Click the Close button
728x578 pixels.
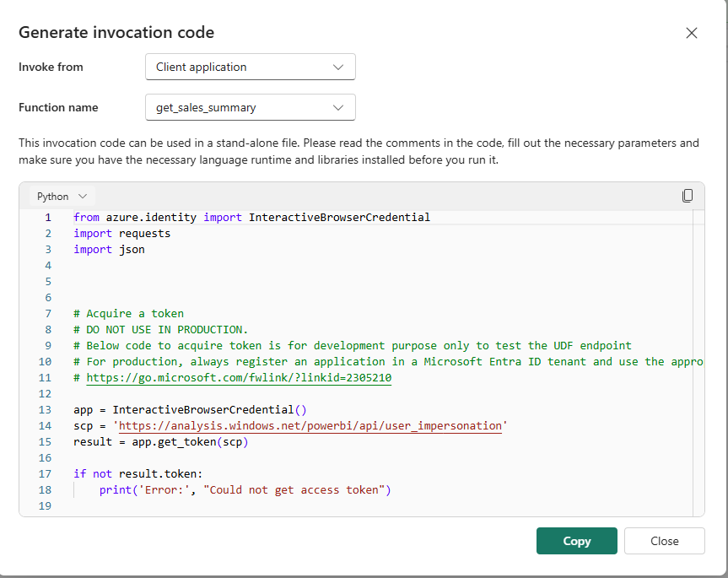click(x=665, y=541)
